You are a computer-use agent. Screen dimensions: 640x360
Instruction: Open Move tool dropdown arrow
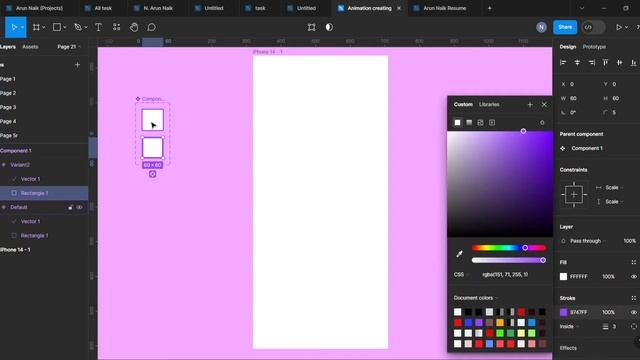pyautogui.click(x=22, y=27)
